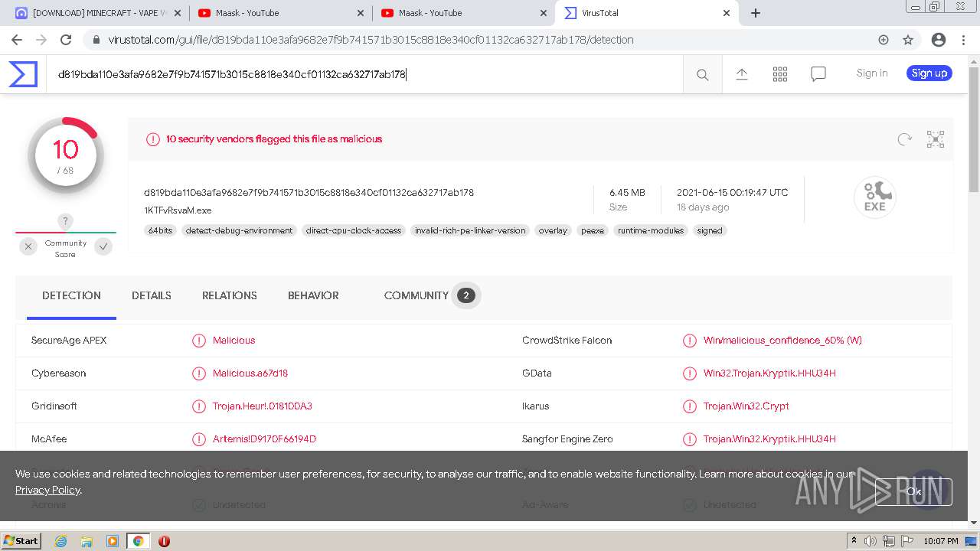Image resolution: width=980 pixels, height=551 pixels.
Task: Click the EXE file type icon
Action: [875, 197]
